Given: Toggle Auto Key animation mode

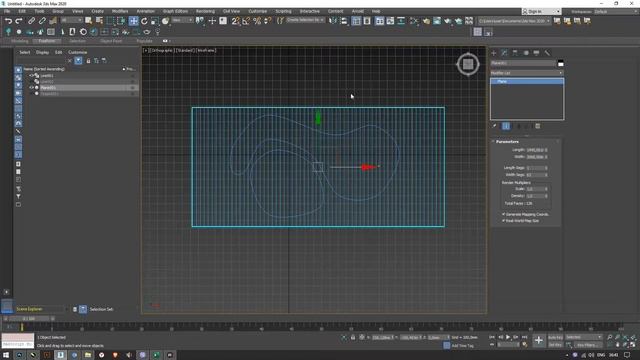Looking at the screenshot, I should click(555, 338).
